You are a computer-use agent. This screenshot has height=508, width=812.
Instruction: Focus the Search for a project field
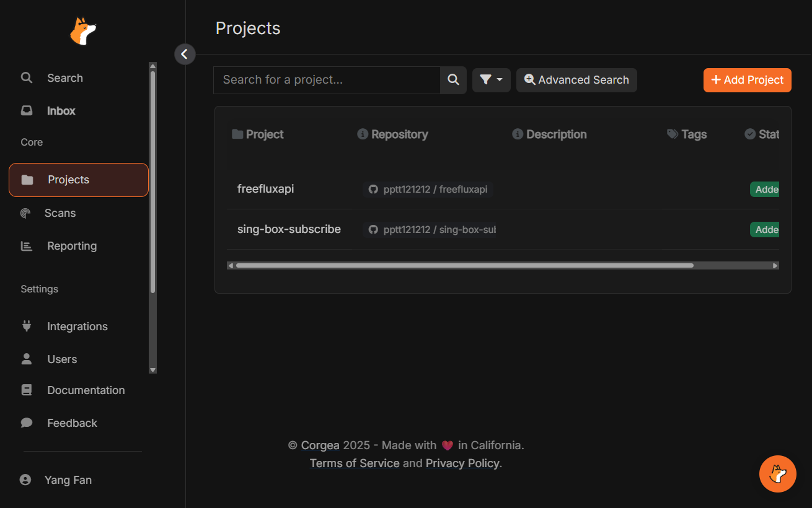pos(327,80)
